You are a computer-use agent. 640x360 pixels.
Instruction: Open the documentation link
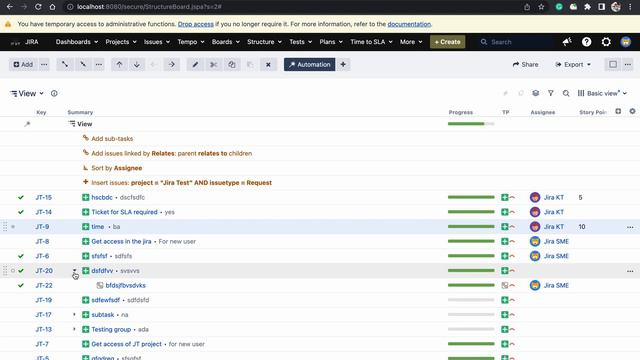[x=409, y=24]
